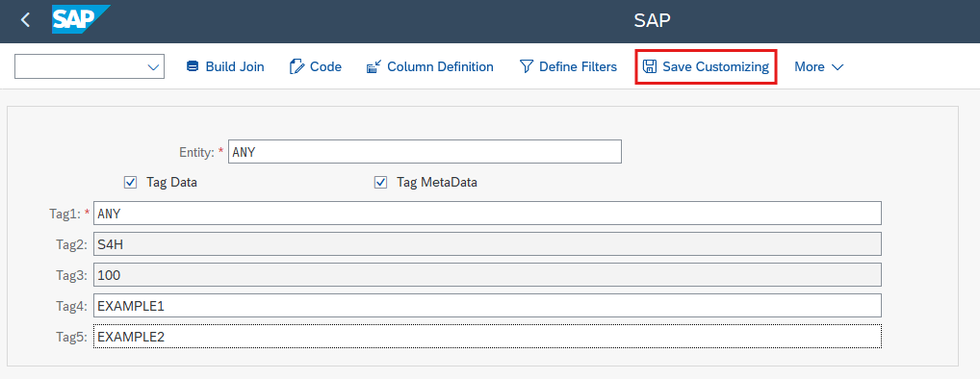
Task: Open the More toolbar menu
Action: pos(818,66)
